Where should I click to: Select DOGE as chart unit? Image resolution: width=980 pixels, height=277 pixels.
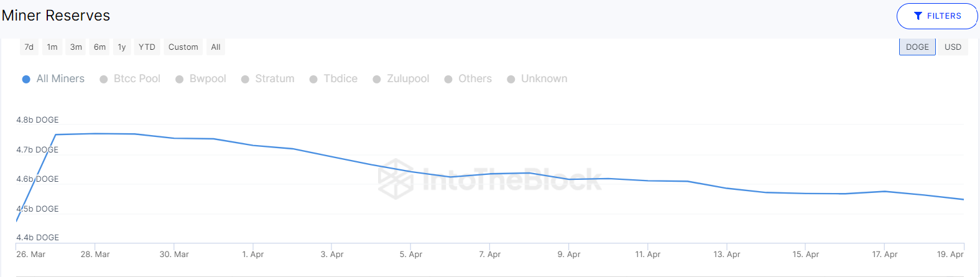(917, 47)
